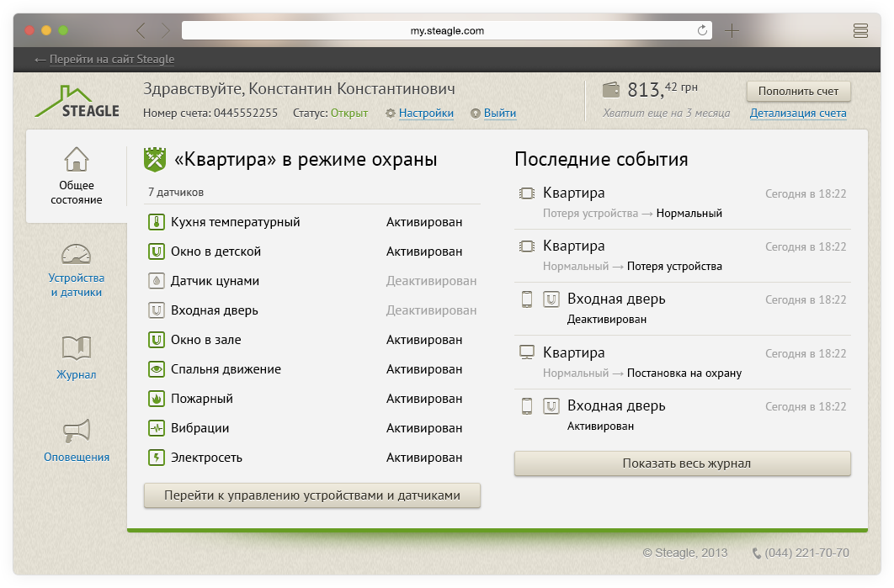Click the Активирован status of Окно в зале
The height and width of the screenshot is (588, 894).
pos(424,340)
